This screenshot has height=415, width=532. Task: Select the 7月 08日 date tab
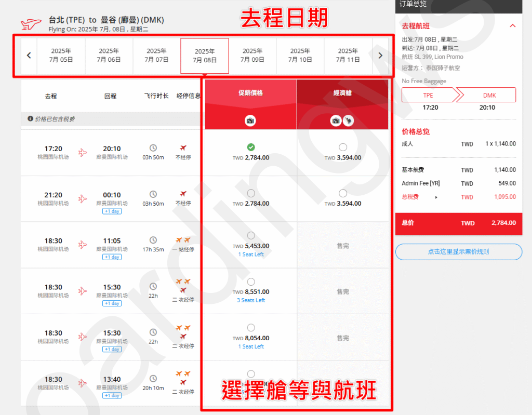205,56
